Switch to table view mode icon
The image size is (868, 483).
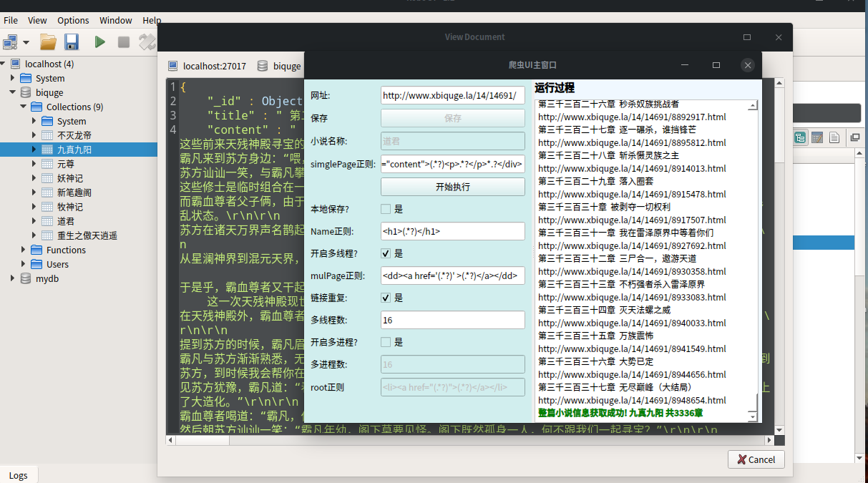(816, 137)
